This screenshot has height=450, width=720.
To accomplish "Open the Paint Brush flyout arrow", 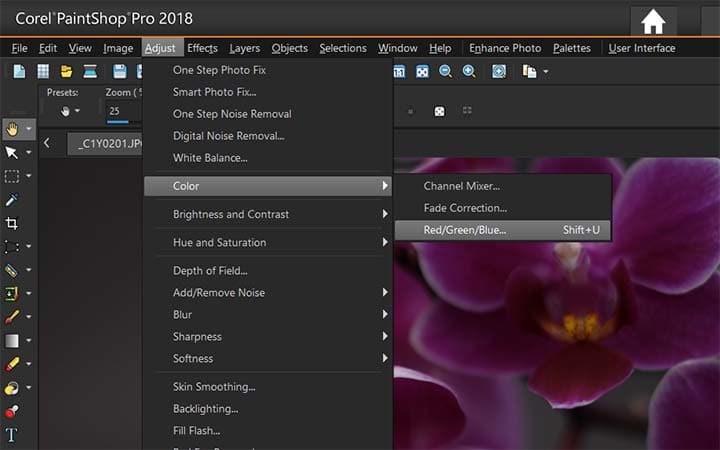I will point(28,316).
